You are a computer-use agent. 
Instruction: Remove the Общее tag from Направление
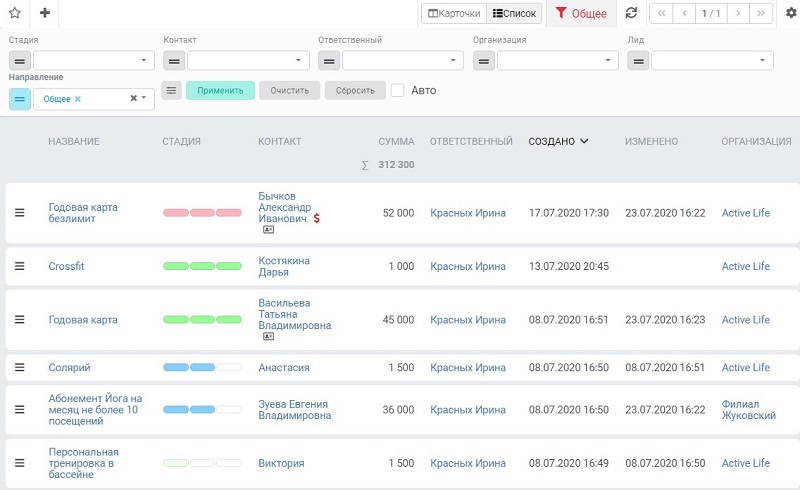click(x=78, y=99)
